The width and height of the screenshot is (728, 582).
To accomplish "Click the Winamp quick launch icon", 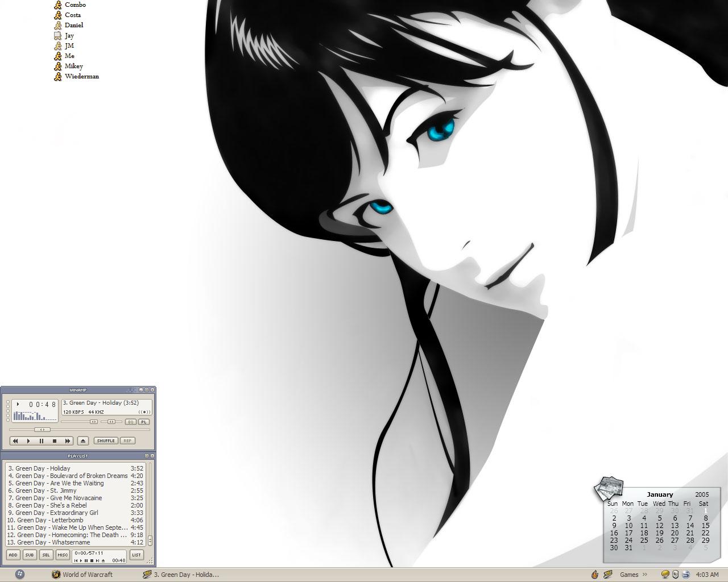I will pyautogui.click(x=607, y=575).
